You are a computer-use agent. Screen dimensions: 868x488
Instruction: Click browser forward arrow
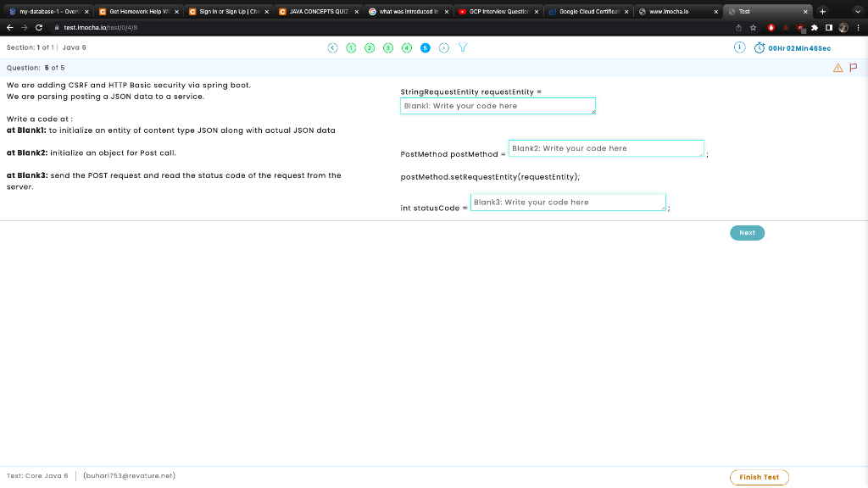point(25,27)
